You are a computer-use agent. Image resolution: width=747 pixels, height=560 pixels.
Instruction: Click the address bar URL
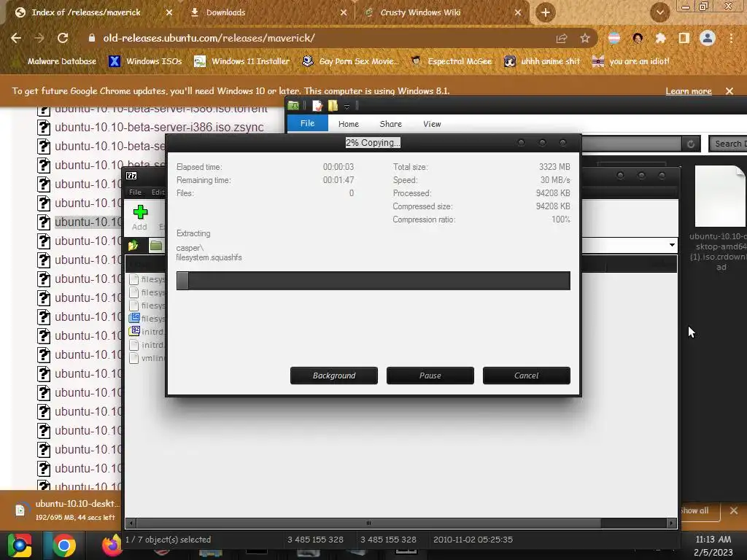click(209, 38)
